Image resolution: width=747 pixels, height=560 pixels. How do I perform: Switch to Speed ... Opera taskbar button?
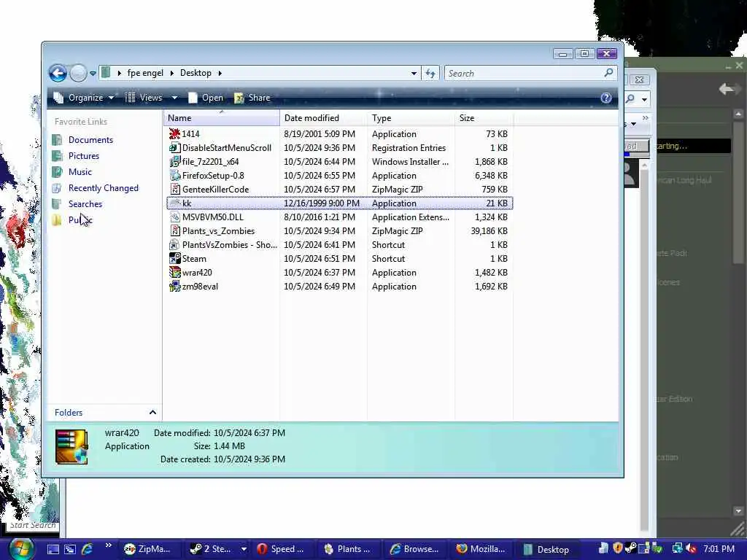pyautogui.click(x=281, y=549)
